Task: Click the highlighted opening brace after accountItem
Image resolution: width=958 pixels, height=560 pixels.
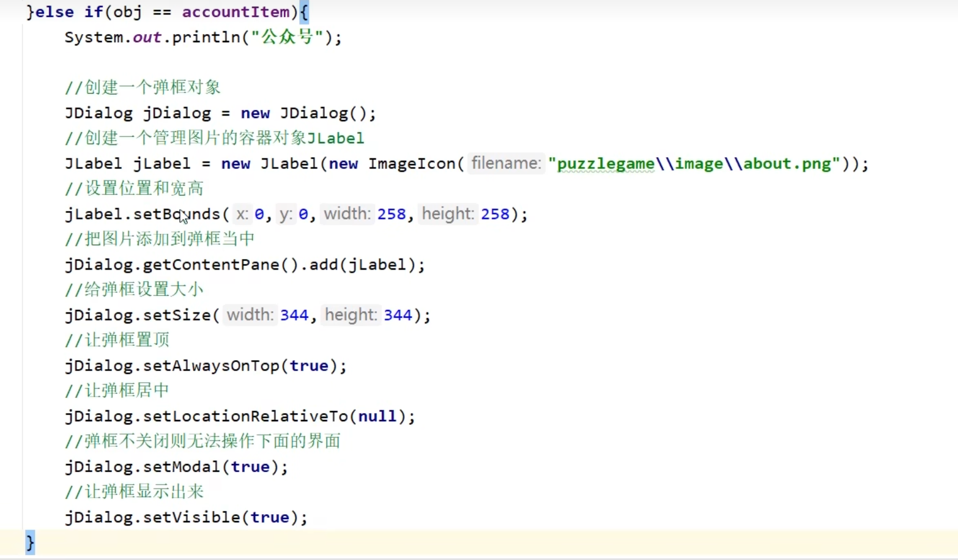Action: pyautogui.click(x=304, y=12)
